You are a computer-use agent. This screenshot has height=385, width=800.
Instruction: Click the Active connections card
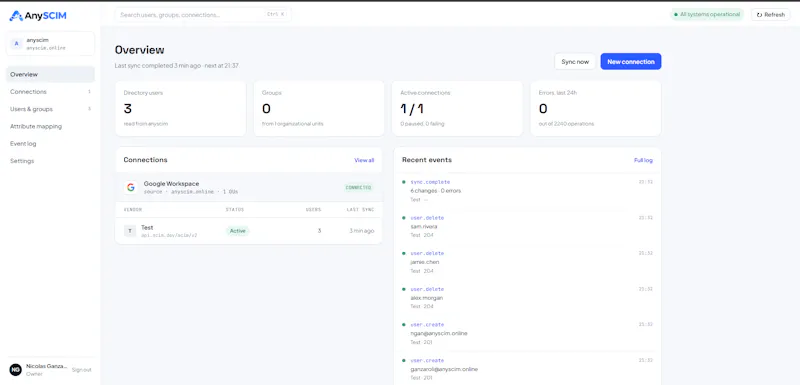pos(457,109)
